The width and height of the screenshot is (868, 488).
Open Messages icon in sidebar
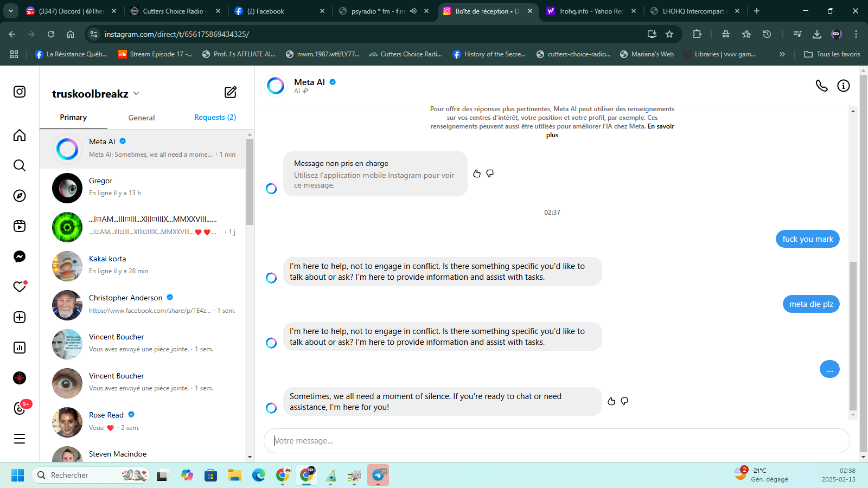20,256
